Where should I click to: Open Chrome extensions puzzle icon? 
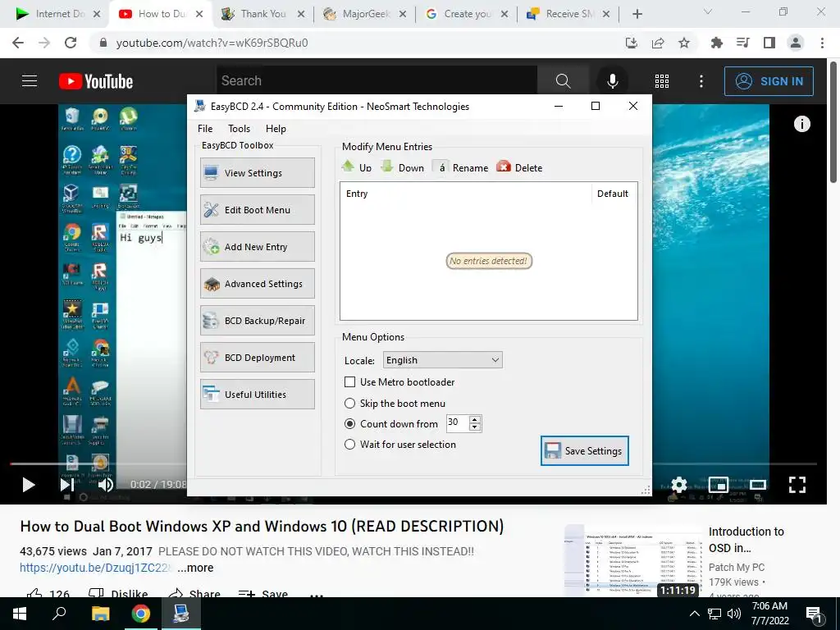716,43
